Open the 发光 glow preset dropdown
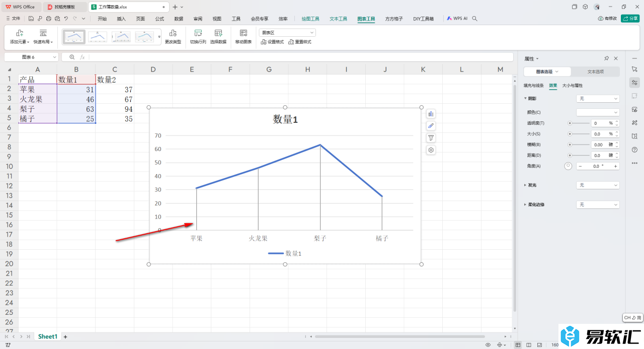Viewport: 644px width, 349px height. 598,185
